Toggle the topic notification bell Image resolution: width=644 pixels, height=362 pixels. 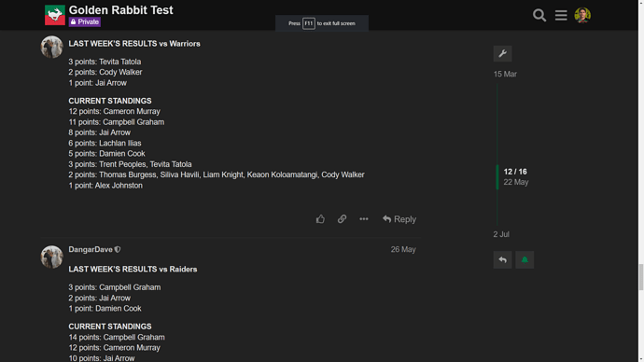(525, 259)
